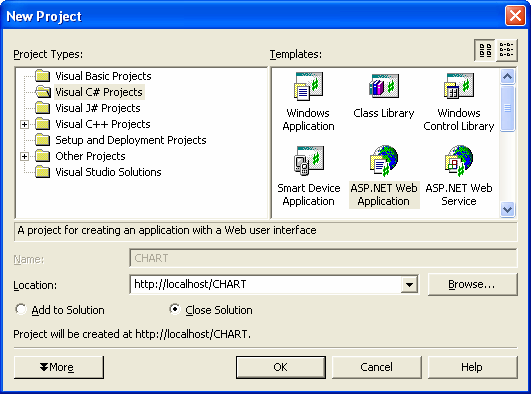Screen dimensions: 531x394
Task: Click the open Visual C# Projects folder icon
Action: [43, 92]
